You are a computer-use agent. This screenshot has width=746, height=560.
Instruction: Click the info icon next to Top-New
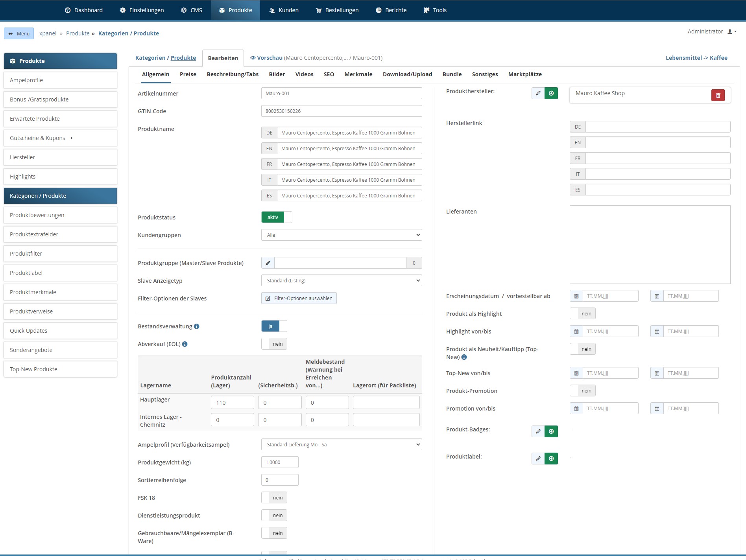(x=464, y=357)
